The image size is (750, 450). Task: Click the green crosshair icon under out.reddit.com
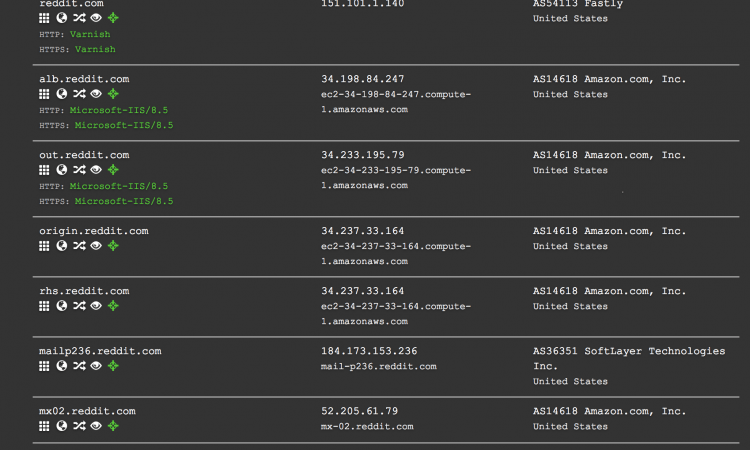point(113,170)
